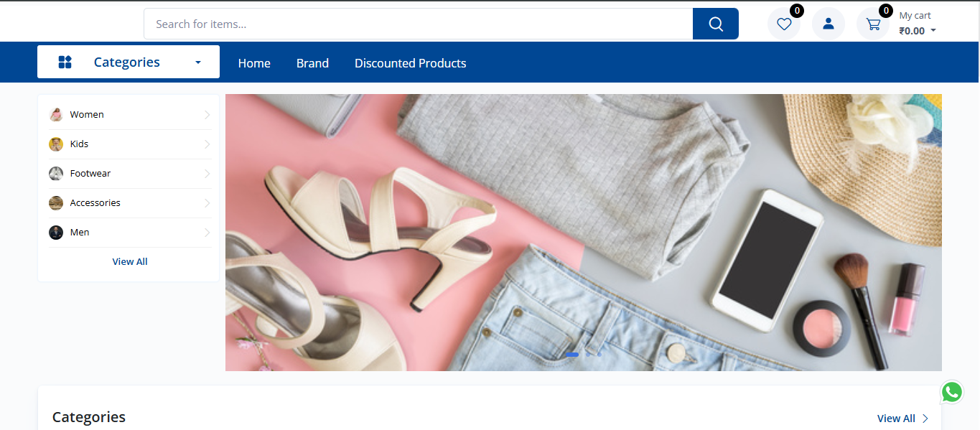
Task: Open Discounted Products page
Action: (x=411, y=63)
